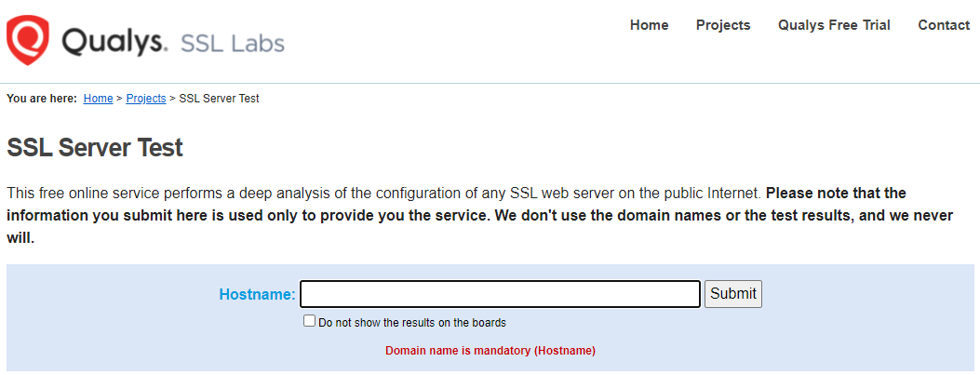Follow the Projects breadcrumb link
Image resolution: width=980 pixels, height=375 pixels.
146,99
